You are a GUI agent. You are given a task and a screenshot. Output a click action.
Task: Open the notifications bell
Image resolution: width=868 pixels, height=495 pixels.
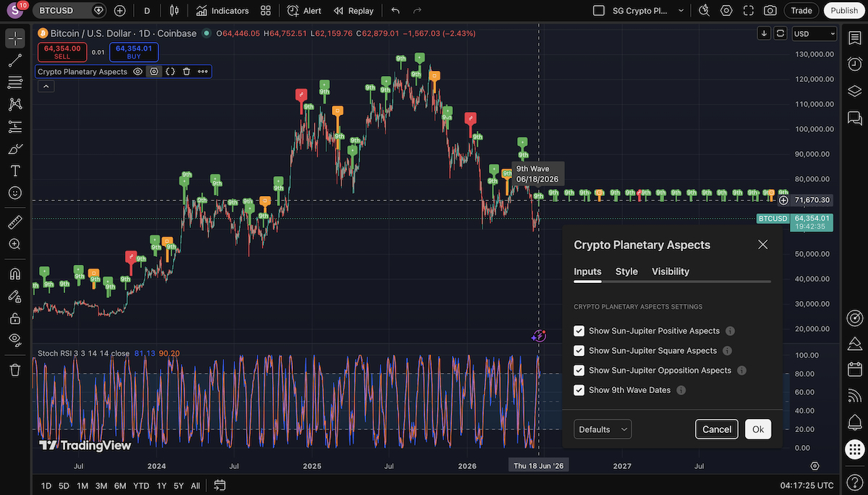tap(854, 422)
